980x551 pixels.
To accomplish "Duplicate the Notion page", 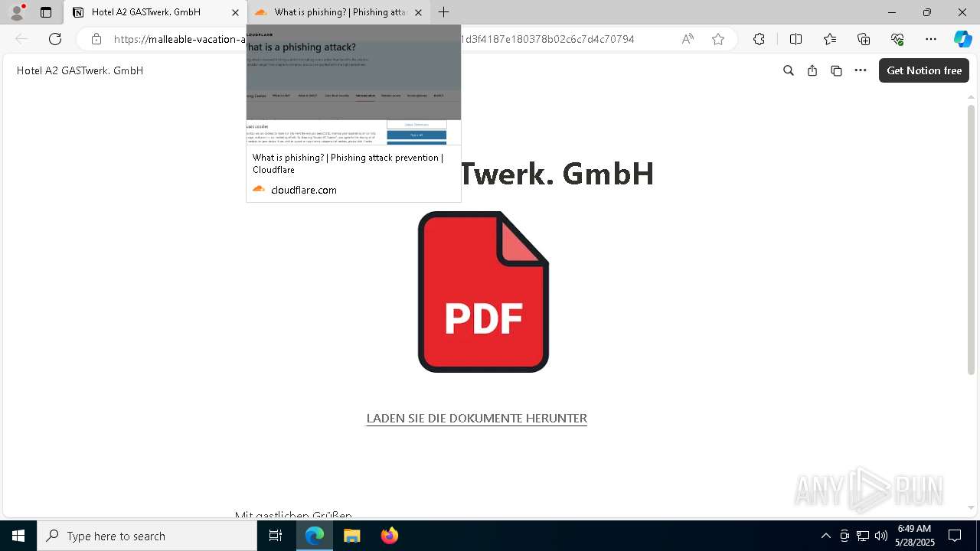I will point(836,70).
